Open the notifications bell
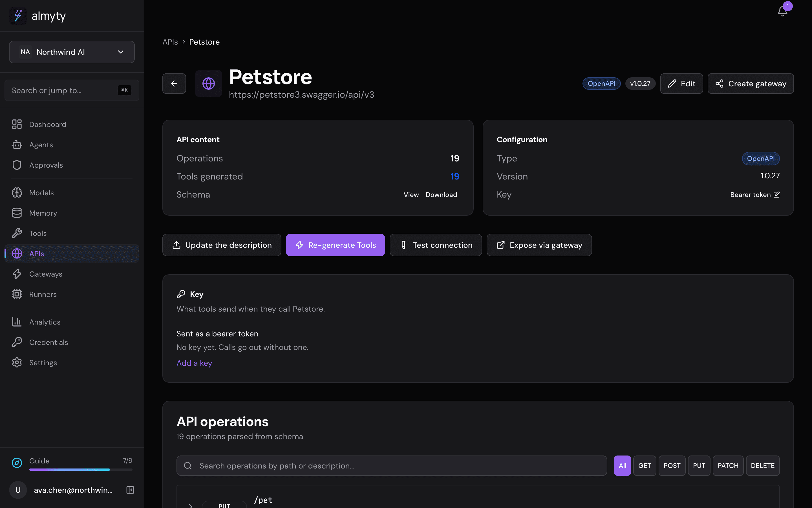 (x=782, y=11)
